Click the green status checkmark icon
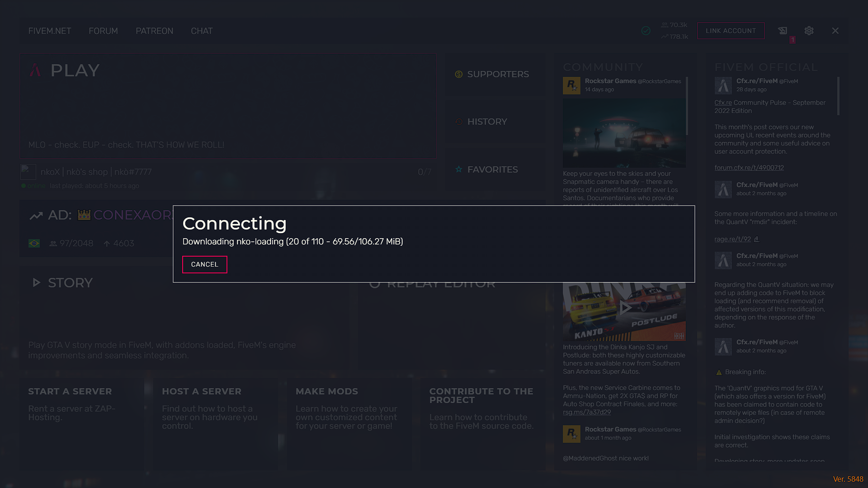 [646, 31]
